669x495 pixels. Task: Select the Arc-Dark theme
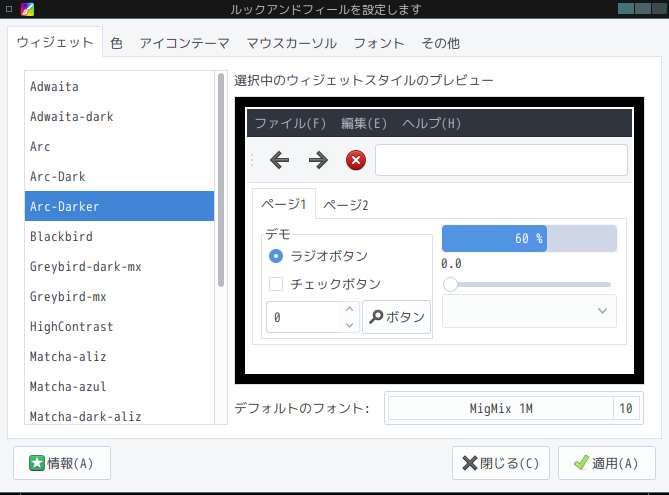pyautogui.click(x=119, y=176)
